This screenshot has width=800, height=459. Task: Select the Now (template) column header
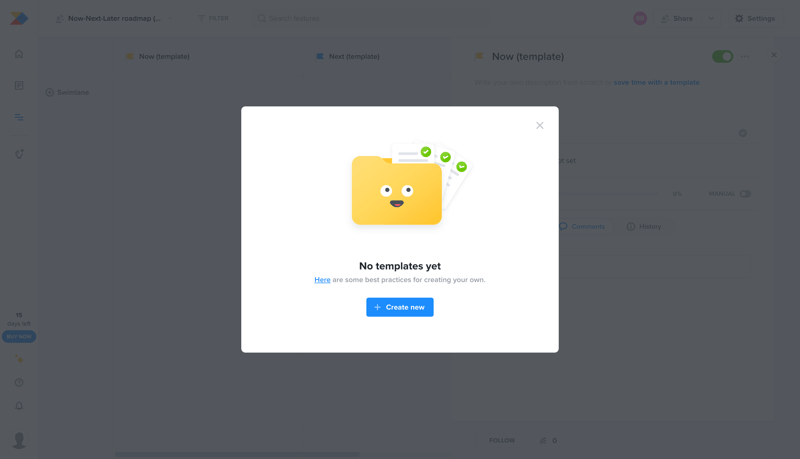(x=158, y=57)
